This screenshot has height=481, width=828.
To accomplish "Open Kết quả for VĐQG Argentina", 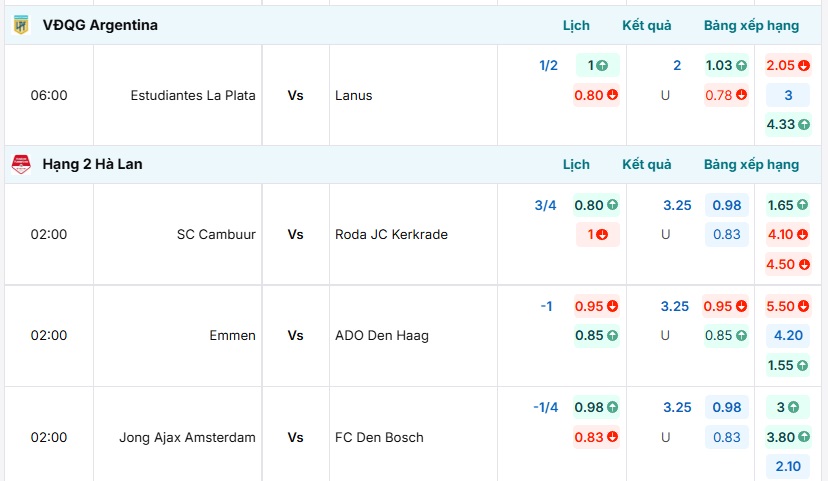I will click(647, 25).
